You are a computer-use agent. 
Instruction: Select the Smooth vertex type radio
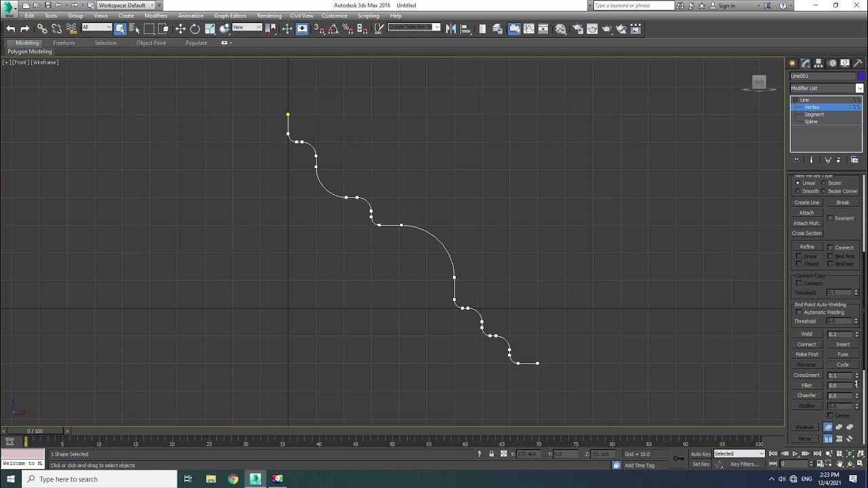point(797,191)
